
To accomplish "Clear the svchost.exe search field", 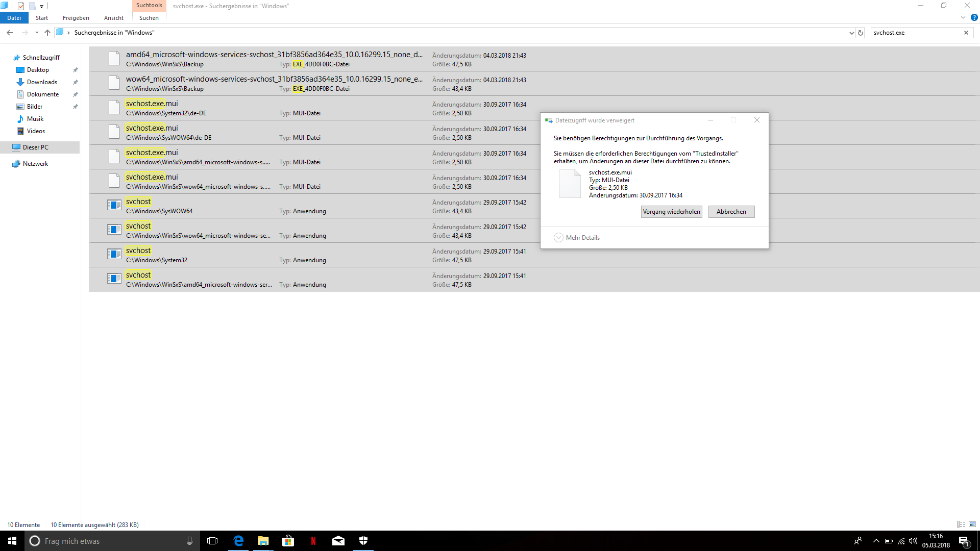I will tap(966, 33).
